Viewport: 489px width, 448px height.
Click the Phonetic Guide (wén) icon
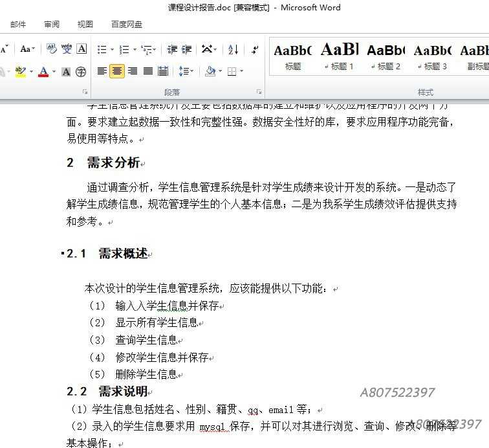tap(67, 49)
